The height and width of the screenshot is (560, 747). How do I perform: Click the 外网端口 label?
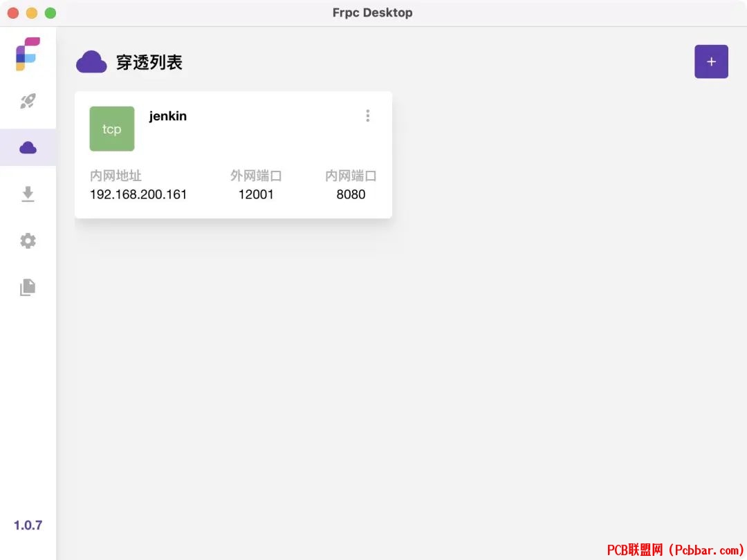coord(256,176)
